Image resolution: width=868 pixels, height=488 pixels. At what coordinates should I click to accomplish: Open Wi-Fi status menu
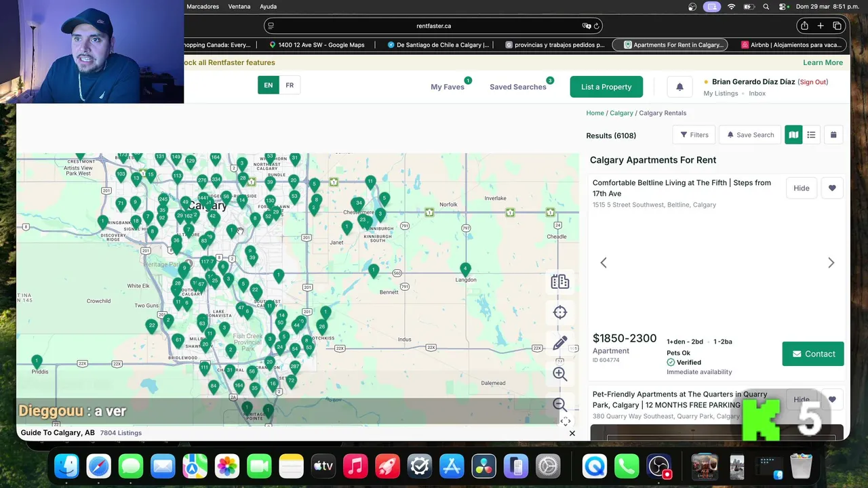tap(731, 7)
